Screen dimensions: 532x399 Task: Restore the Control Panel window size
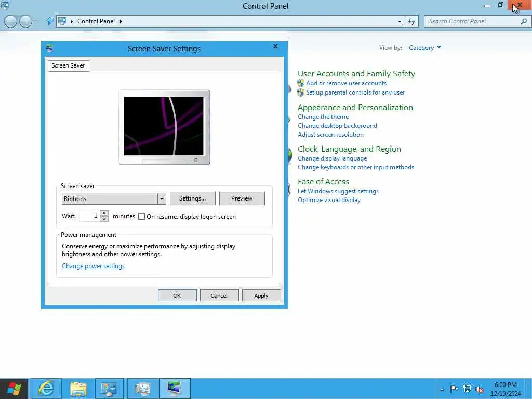coord(500,5)
